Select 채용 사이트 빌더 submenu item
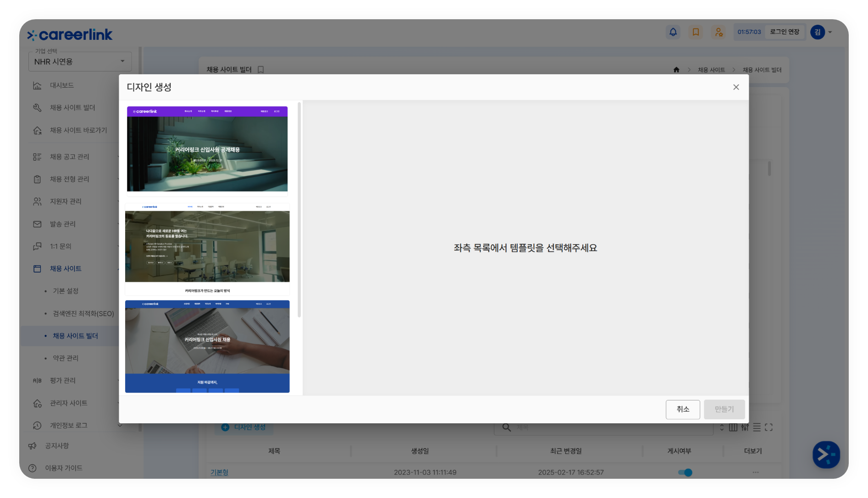This screenshot has width=868, height=498. (75, 336)
